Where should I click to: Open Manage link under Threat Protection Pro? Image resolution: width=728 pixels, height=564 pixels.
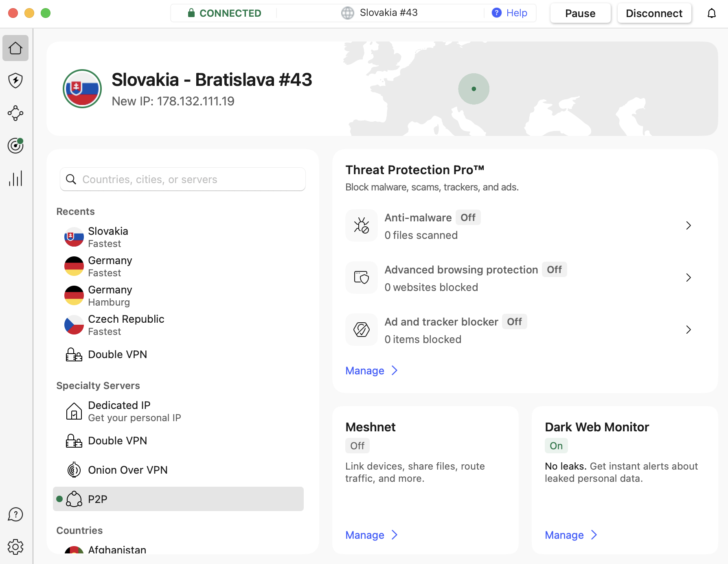click(x=365, y=371)
